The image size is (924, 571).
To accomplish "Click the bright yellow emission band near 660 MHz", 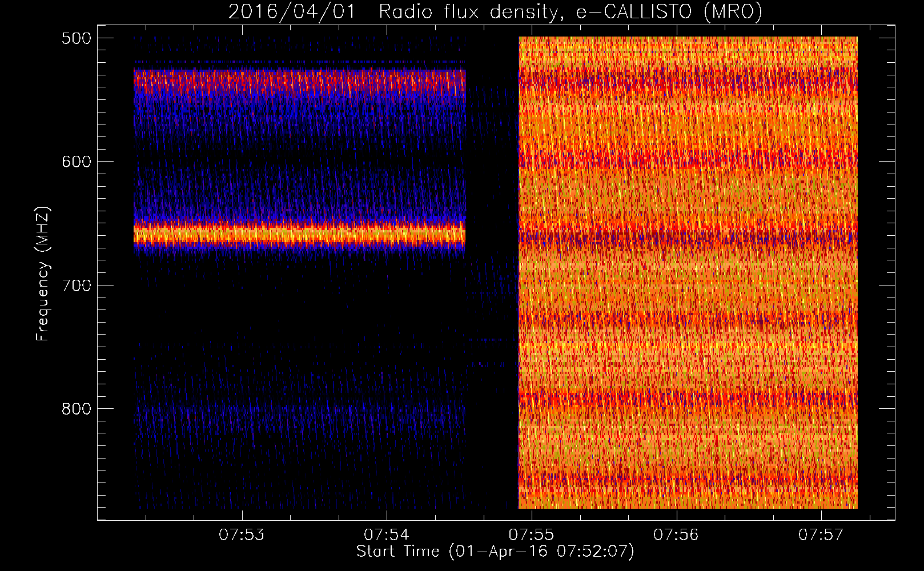I will (299, 235).
